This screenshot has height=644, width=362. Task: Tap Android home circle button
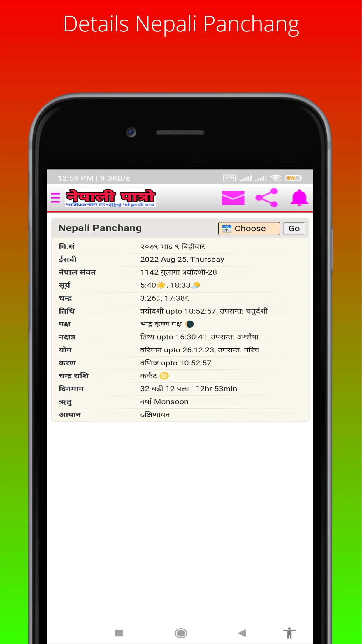click(181, 633)
